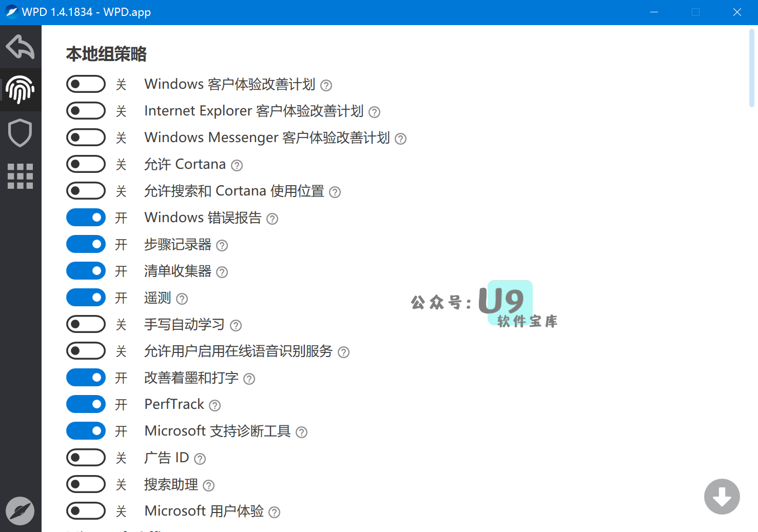
Task: Disable the 步骤记录器 switch
Action: point(86,244)
